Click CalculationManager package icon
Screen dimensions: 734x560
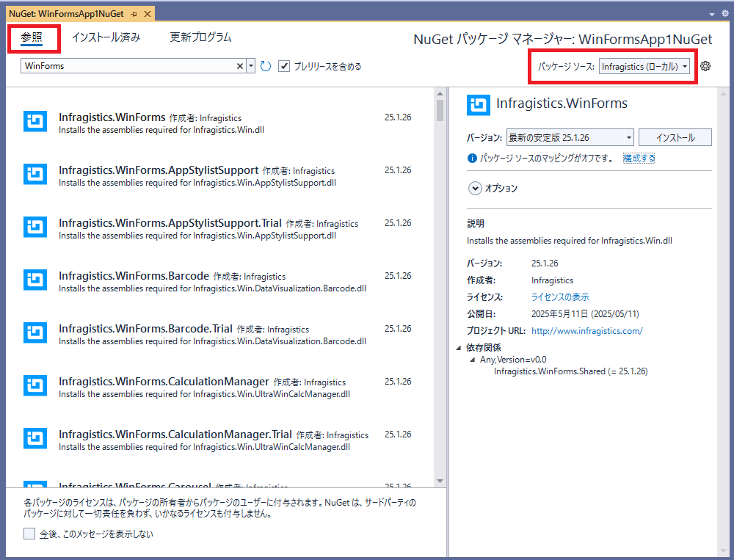35,386
